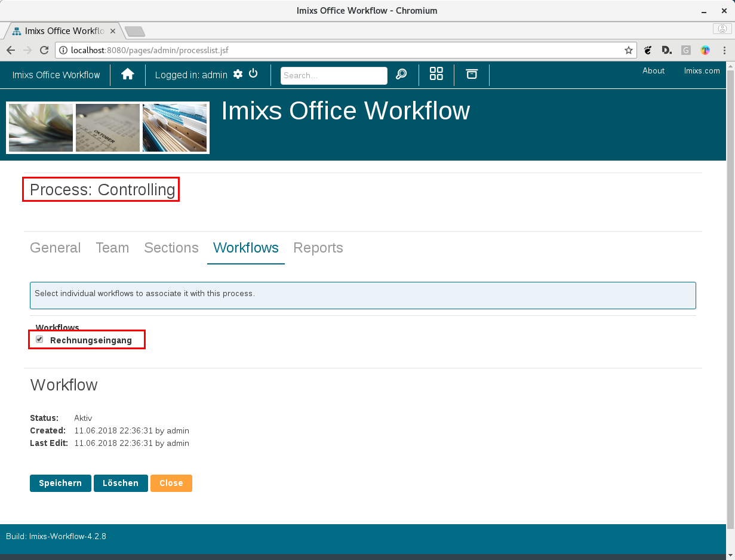Focus the Search input field
This screenshot has width=735, height=560.
[x=334, y=76]
